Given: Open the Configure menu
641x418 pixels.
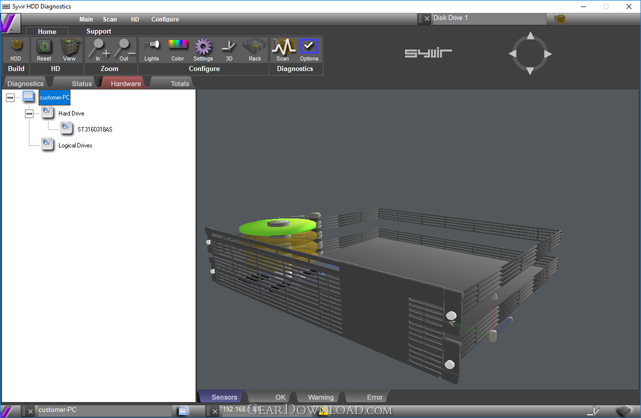Looking at the screenshot, I should (165, 19).
